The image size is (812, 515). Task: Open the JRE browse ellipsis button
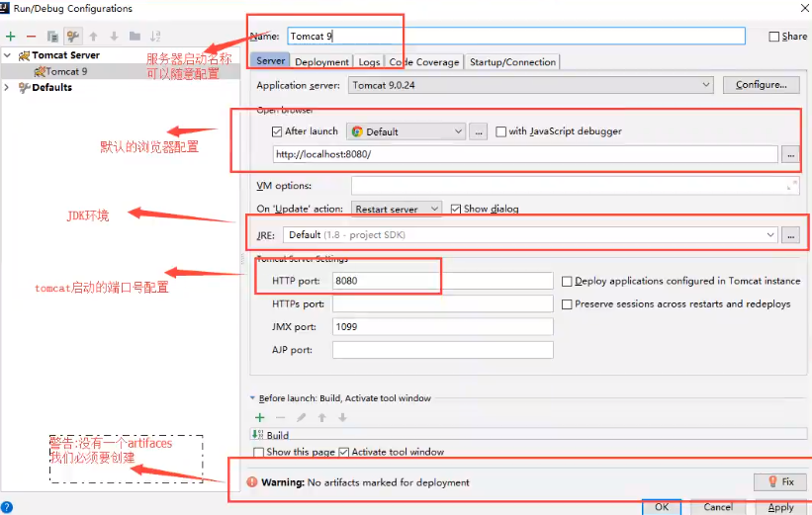pos(790,235)
